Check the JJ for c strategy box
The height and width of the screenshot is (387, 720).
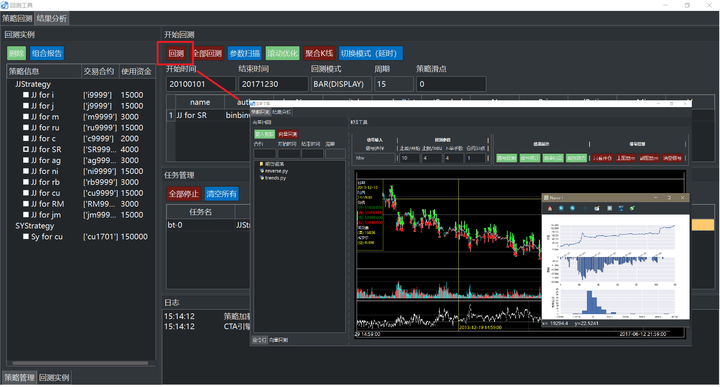pos(26,139)
